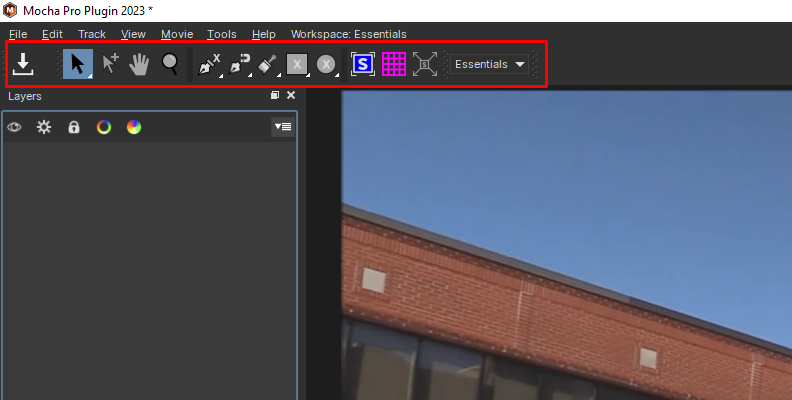The width and height of the screenshot is (792, 400).
Task: Select the Pick arrow tool
Action: click(x=78, y=64)
